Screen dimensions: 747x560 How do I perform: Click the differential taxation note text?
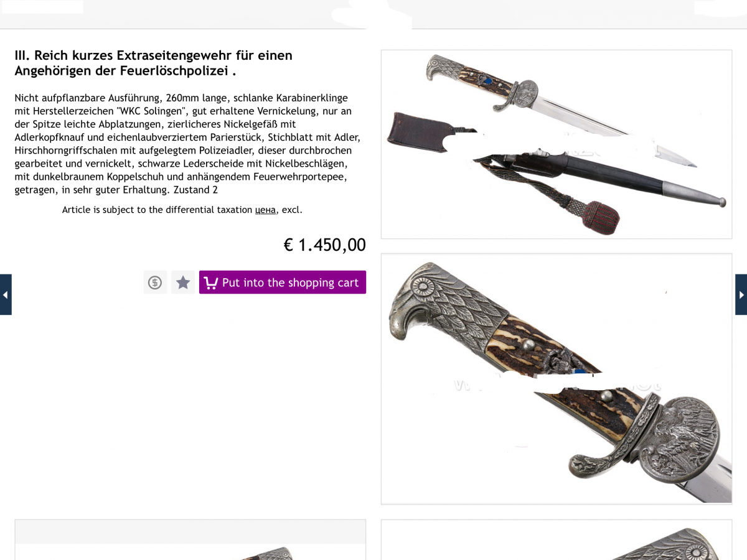182,210
